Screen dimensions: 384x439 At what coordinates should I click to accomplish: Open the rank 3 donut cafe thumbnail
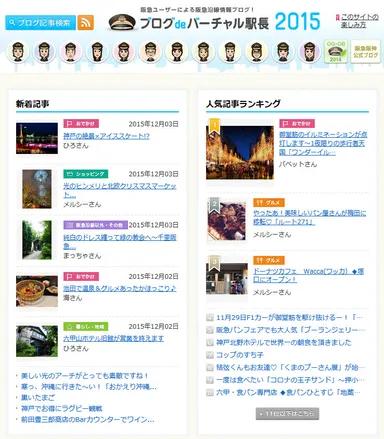tap(227, 279)
